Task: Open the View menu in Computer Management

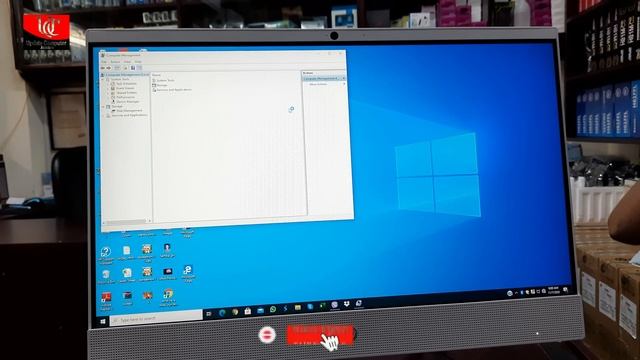Action: point(127,62)
